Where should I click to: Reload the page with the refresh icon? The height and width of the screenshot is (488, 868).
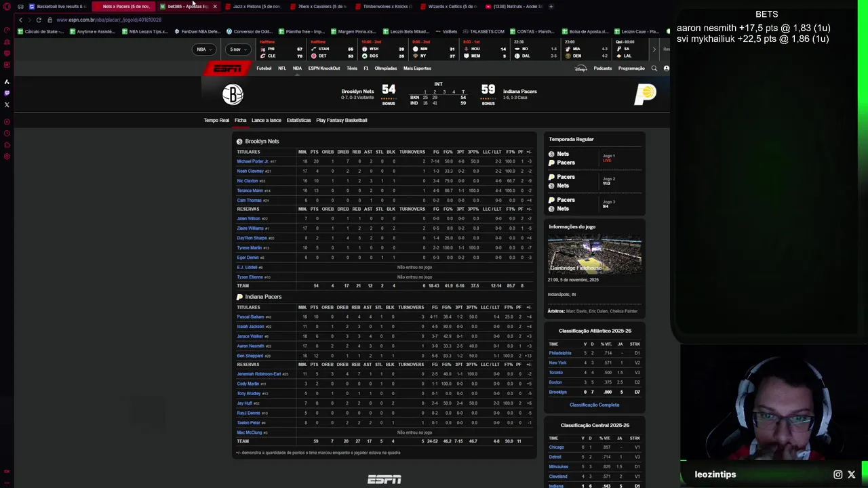click(x=39, y=20)
